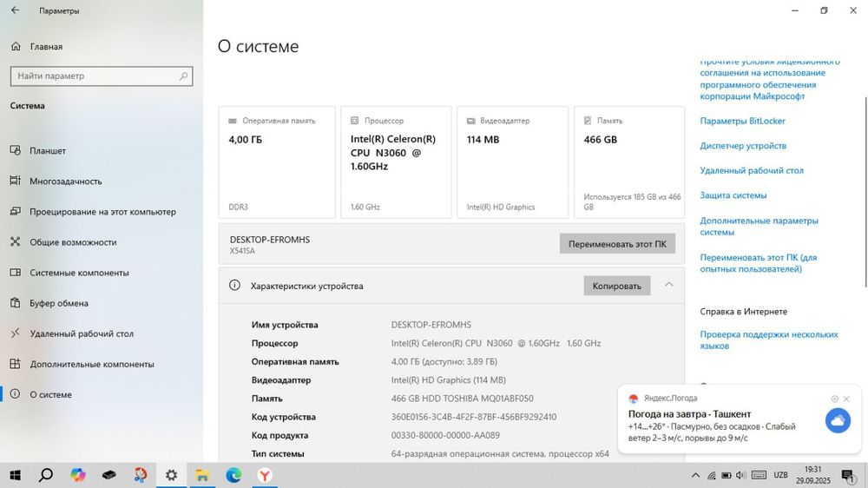Click the Буфер обмена clipboard icon
Image resolution: width=868 pixels, height=488 pixels.
pos(16,302)
